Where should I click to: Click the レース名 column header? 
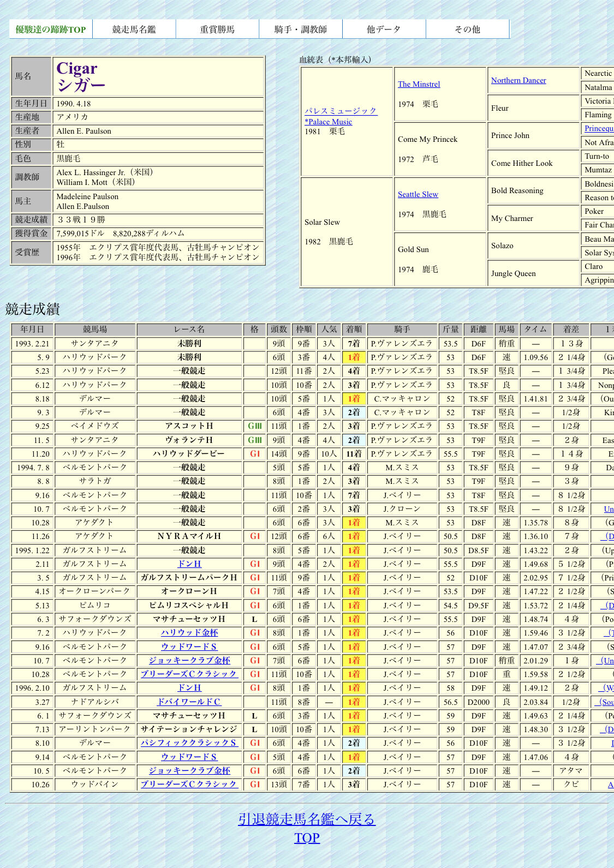[x=189, y=330]
